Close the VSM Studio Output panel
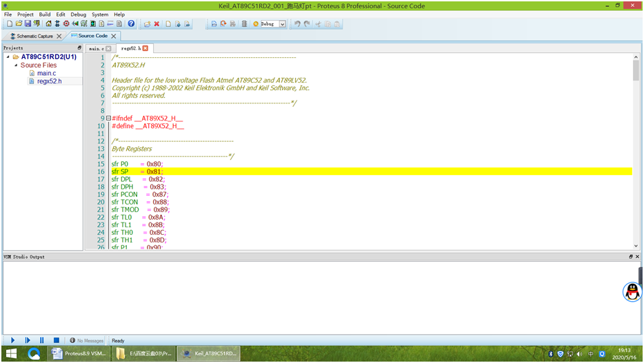 pyautogui.click(x=637, y=256)
